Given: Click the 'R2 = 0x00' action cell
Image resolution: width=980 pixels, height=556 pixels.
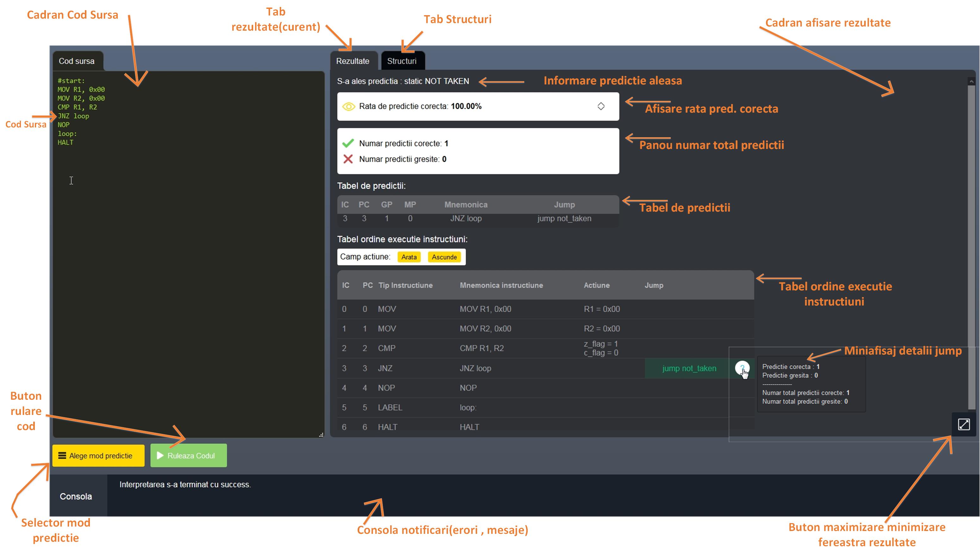Looking at the screenshot, I should pos(601,328).
